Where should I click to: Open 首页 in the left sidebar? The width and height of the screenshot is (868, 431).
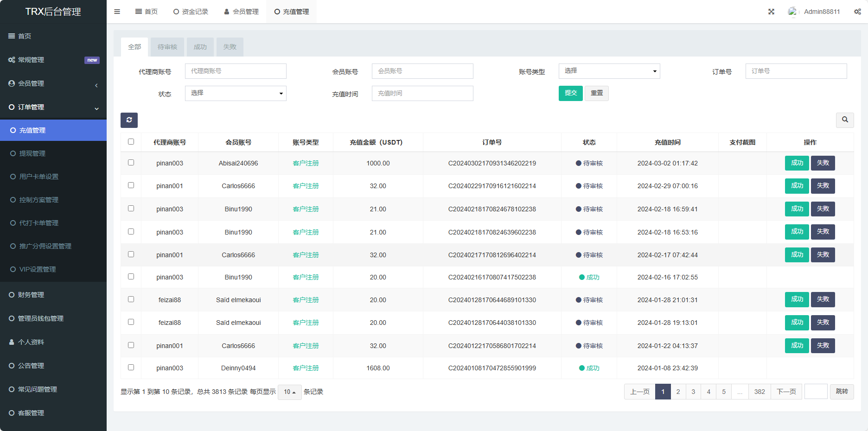pyautogui.click(x=53, y=36)
